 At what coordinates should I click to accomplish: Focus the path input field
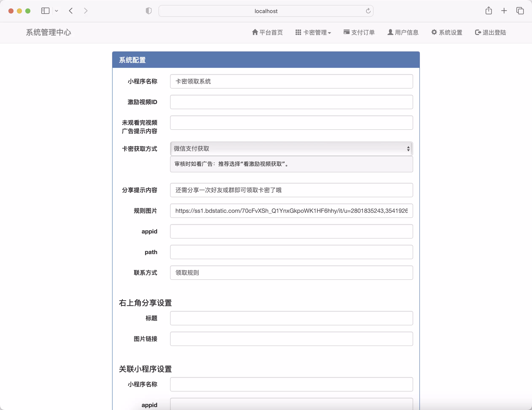pos(291,252)
